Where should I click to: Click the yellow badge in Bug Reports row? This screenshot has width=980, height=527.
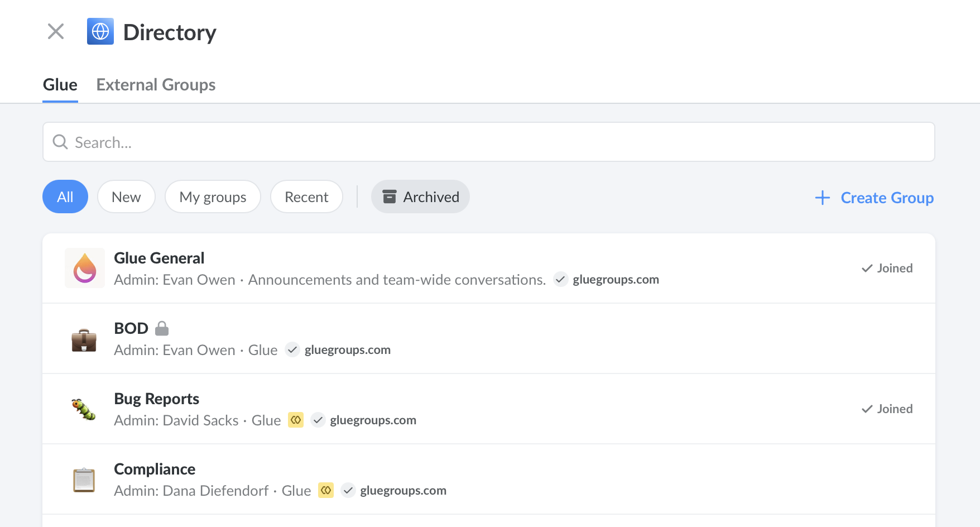coord(296,420)
